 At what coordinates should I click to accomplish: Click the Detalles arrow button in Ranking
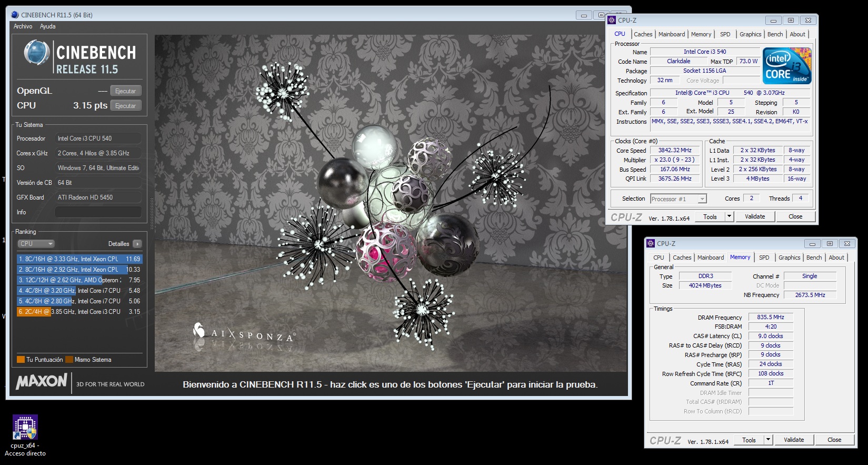(x=137, y=244)
